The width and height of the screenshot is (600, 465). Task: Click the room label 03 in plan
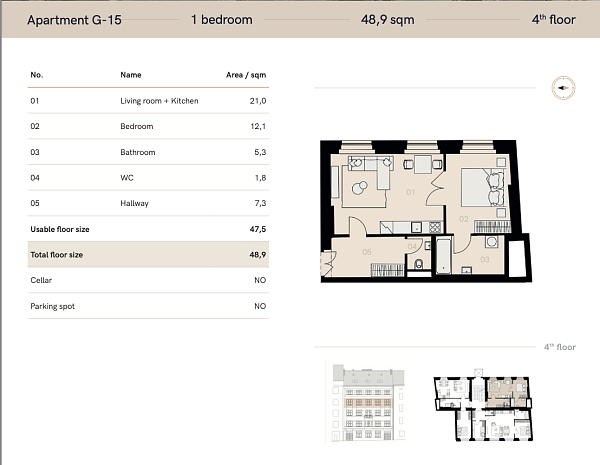tap(483, 260)
